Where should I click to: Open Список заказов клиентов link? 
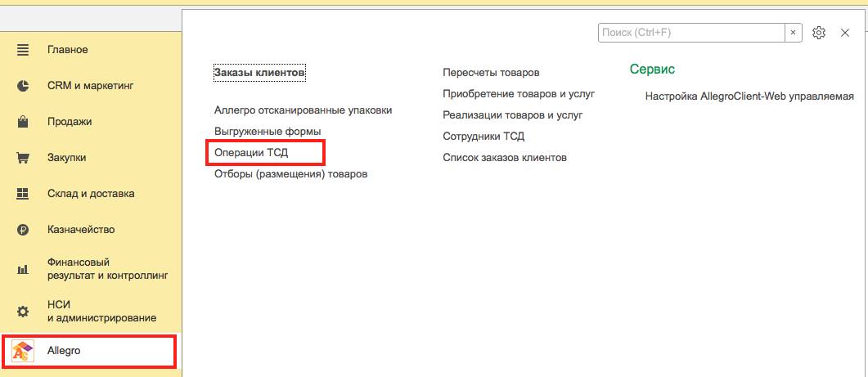tap(505, 157)
